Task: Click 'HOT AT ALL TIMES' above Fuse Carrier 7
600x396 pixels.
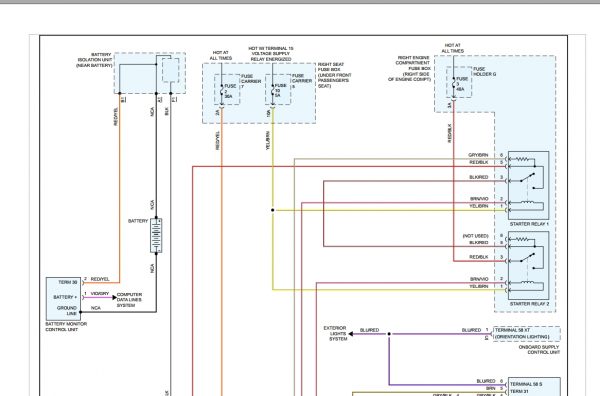Action: (221, 55)
